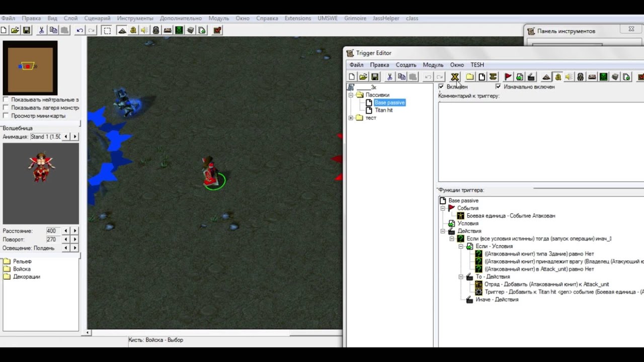Add new condition green arrow icon
The width and height of the screenshot is (644, 362).
pos(520,77)
